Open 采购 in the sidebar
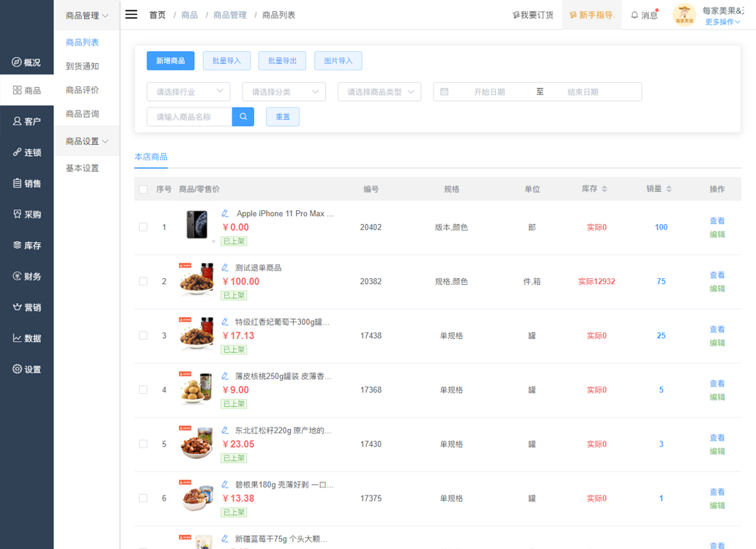 [26, 214]
